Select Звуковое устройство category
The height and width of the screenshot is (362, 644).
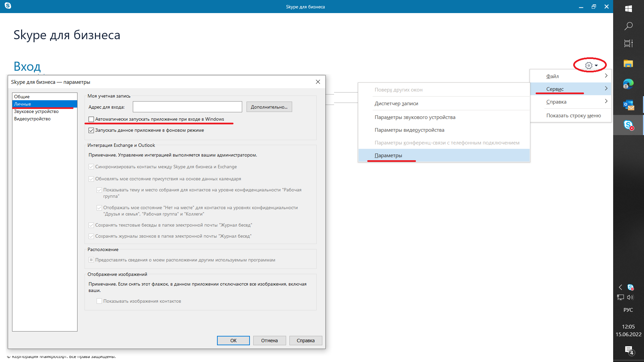[x=45, y=111]
